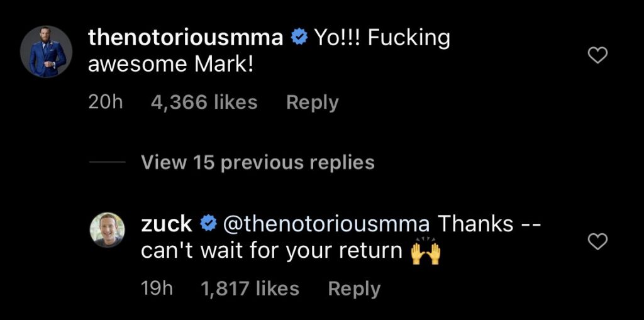Select the "awesome Mark!" comment text
Image resolution: width=644 pixels, height=320 pixels.
pos(170,65)
